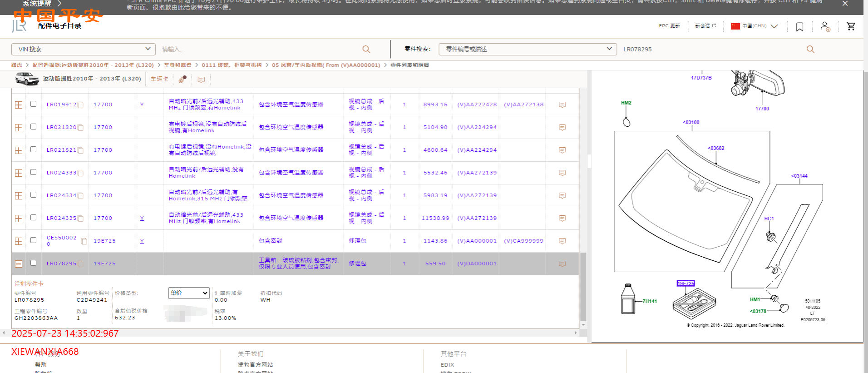Open Jaguar official website footer link
This screenshot has height=373, width=868.
click(255, 364)
